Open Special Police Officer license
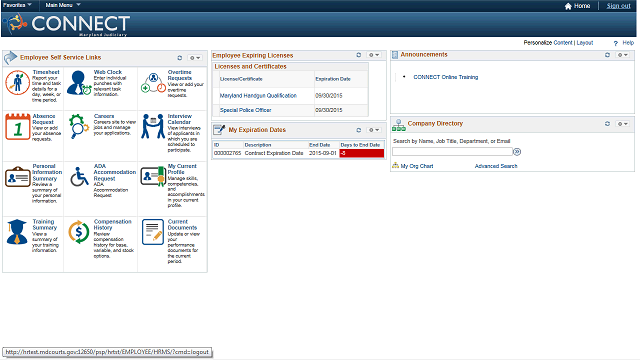Viewport: 640px width, 360px height. click(245, 110)
